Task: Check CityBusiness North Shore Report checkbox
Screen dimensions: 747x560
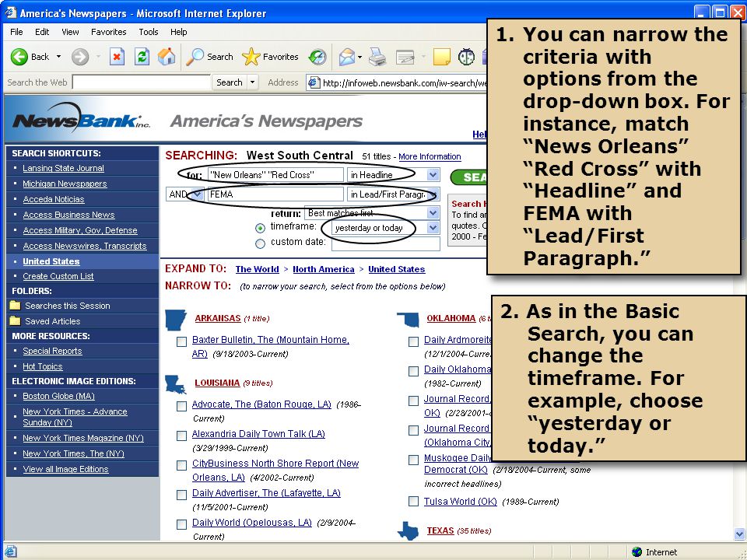Action: click(x=181, y=465)
